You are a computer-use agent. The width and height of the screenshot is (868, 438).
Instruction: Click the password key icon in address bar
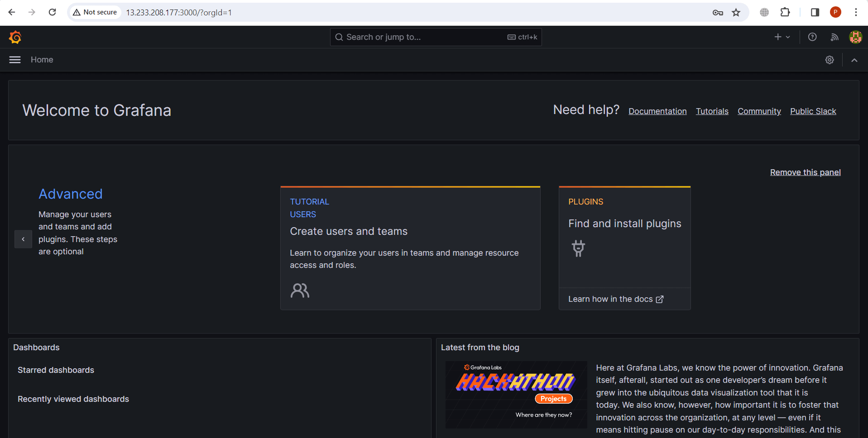coord(718,12)
